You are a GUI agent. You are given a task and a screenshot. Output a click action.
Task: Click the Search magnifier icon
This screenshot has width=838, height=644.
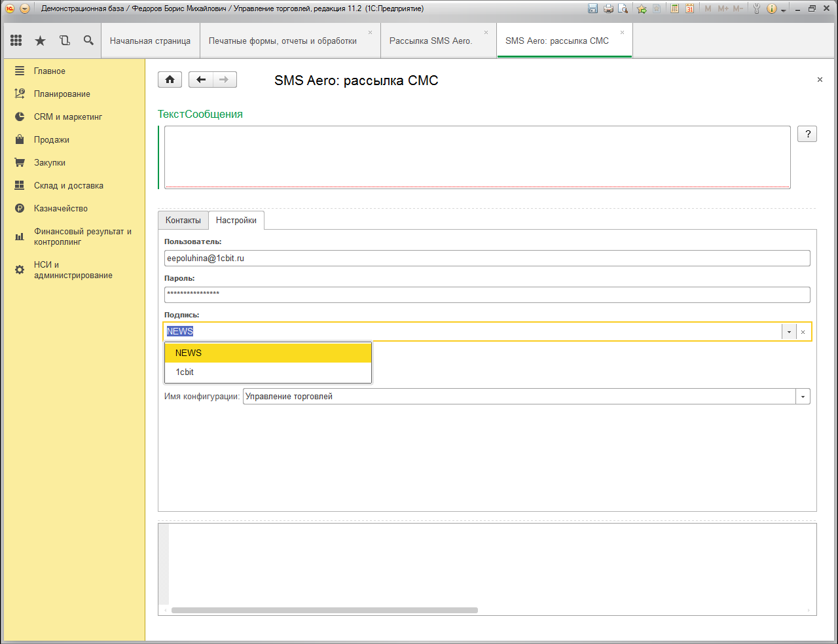88,41
